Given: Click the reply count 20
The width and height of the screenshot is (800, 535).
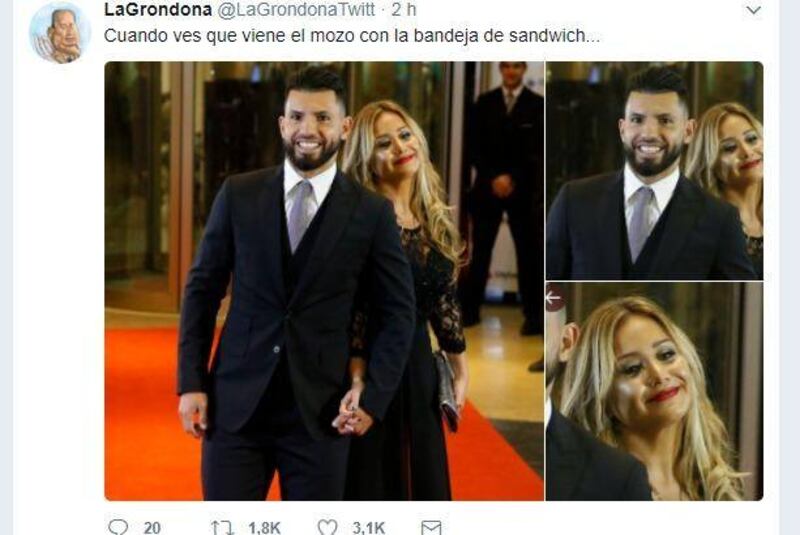Looking at the screenshot, I should click(x=152, y=528).
